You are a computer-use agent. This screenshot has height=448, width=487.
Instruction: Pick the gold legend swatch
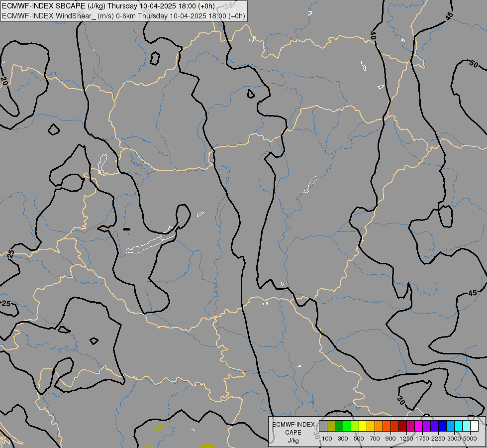tap(371, 426)
